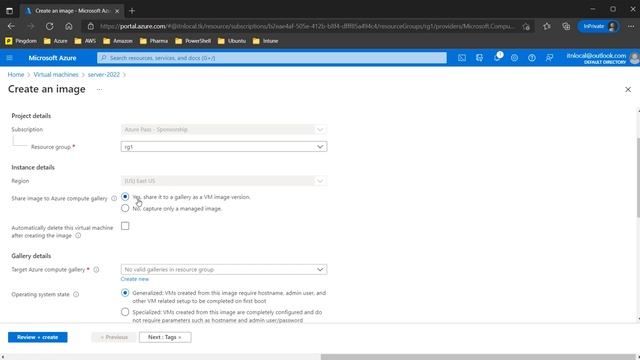Go to server-2022 breadcrumb
This screenshot has height=360, width=640.
(x=104, y=75)
